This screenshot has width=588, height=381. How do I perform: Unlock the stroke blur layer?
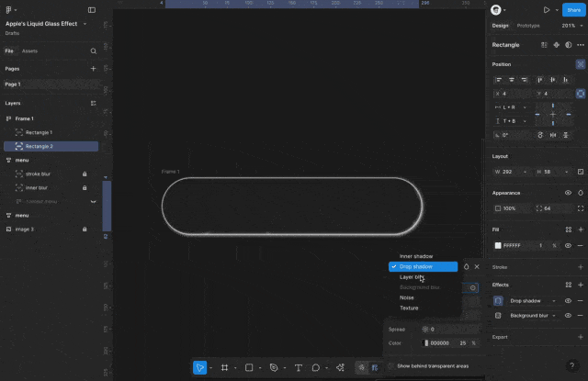click(x=85, y=174)
